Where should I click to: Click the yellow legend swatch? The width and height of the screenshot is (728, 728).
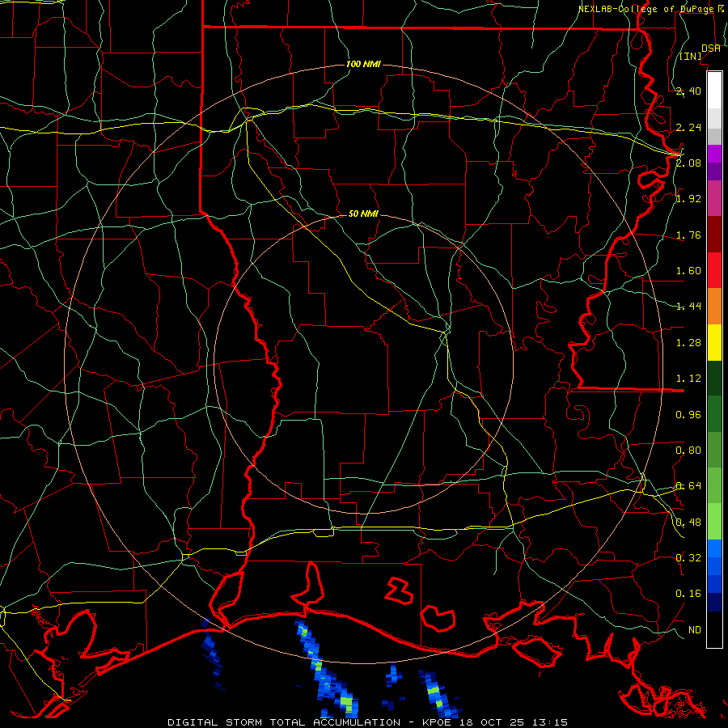[714, 342]
